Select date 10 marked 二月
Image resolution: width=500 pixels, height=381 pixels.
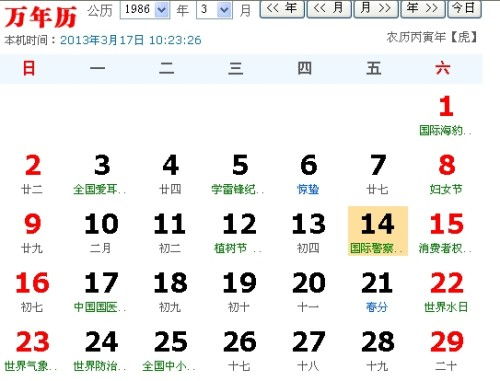click(x=101, y=232)
